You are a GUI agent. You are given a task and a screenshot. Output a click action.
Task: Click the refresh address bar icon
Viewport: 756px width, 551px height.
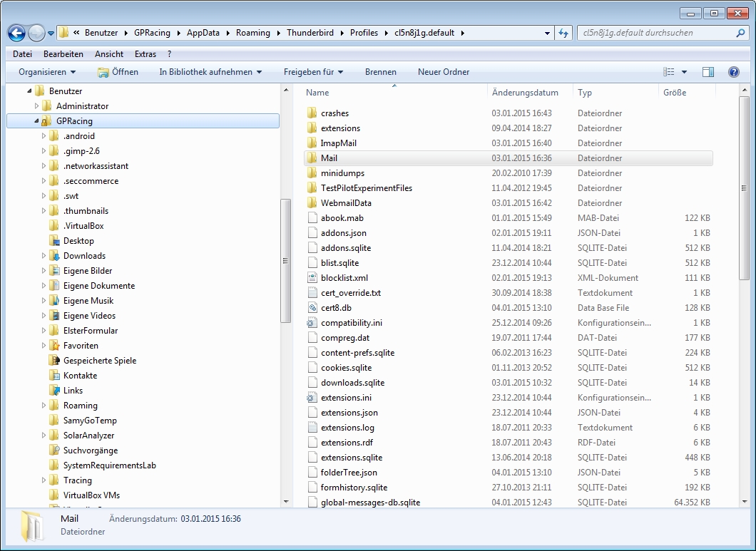click(564, 33)
